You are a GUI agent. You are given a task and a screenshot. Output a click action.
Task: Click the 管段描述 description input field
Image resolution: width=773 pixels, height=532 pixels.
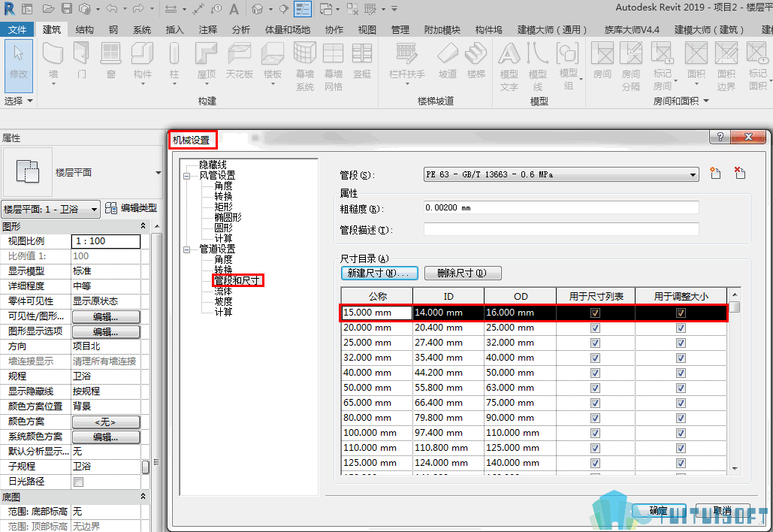pyautogui.click(x=561, y=229)
